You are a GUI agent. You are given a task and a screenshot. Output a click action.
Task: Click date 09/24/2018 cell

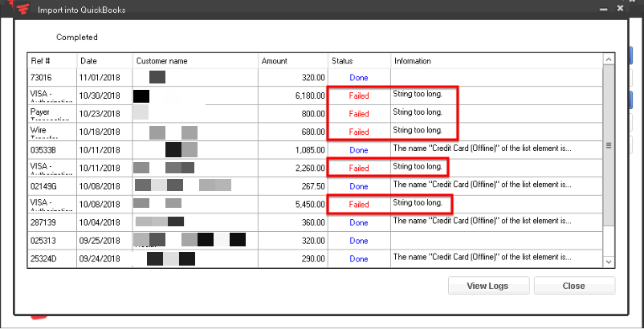coord(104,258)
